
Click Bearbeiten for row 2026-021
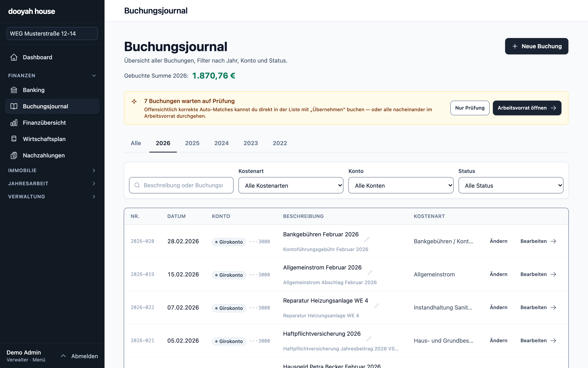coord(538,340)
